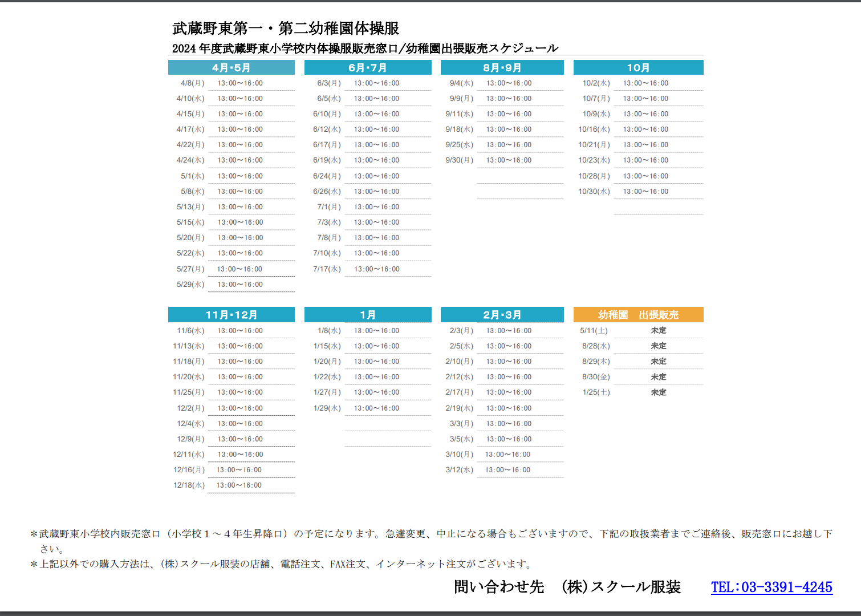
Task: Click the date 5/1(水)
Action: coord(193,176)
